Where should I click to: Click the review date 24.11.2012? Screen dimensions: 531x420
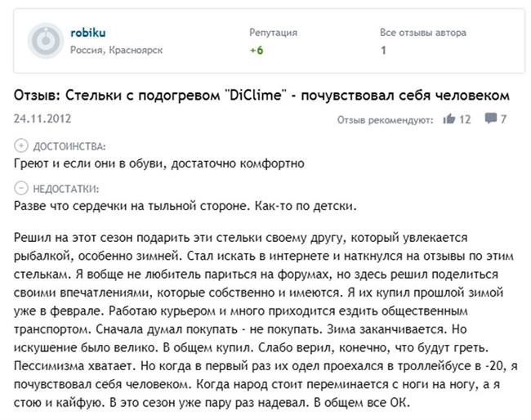(x=42, y=118)
